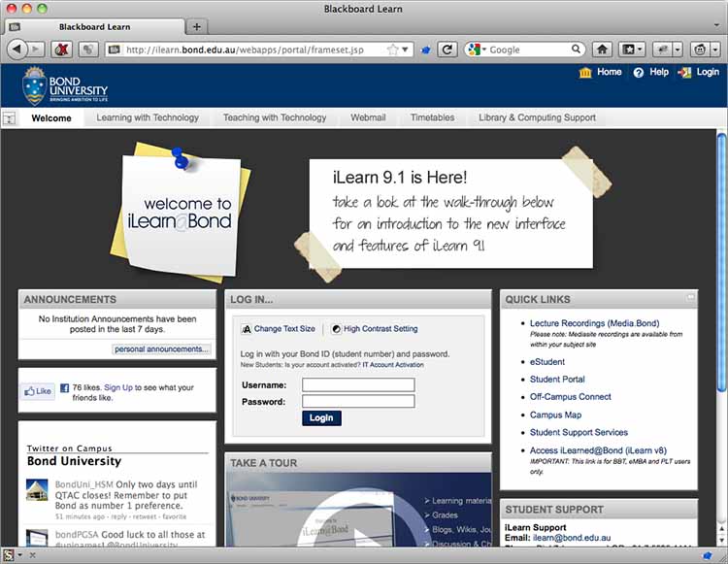This screenshot has height=564, width=728.
Task: Click the red X stop toolbar icon
Action: pos(61,50)
